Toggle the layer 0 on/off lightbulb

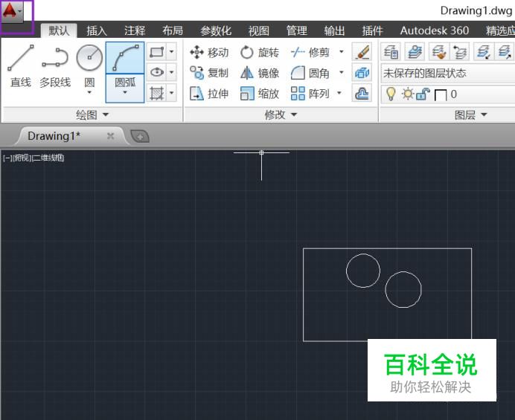(x=391, y=94)
